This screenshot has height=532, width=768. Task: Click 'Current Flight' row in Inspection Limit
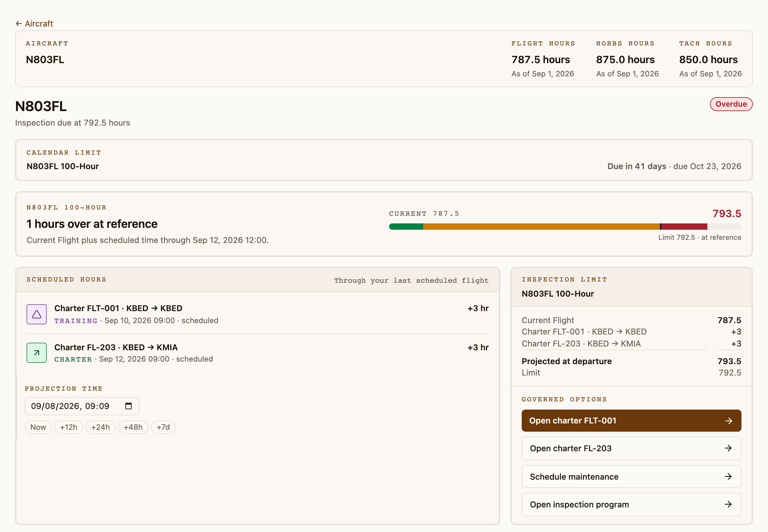(631, 320)
